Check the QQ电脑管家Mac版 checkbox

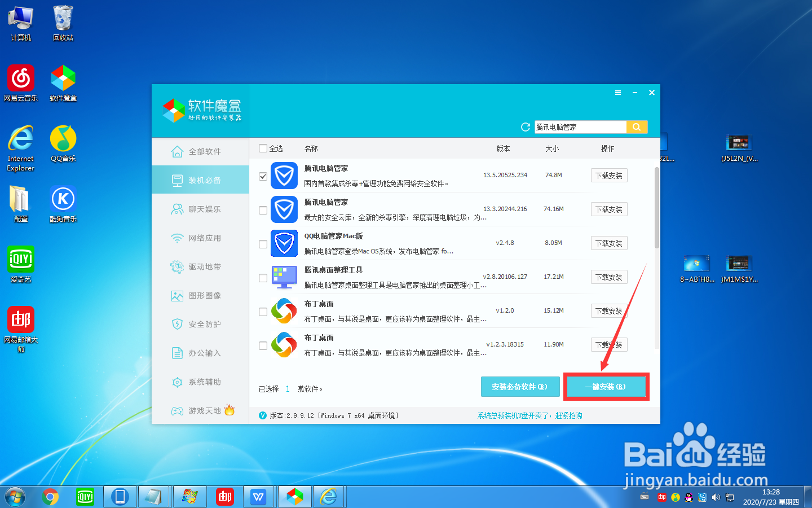pyautogui.click(x=263, y=244)
